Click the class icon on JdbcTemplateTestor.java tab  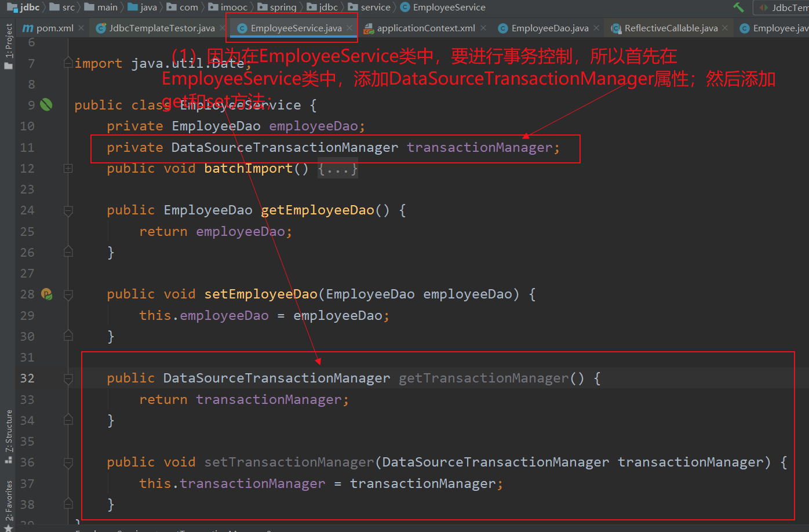point(100,27)
